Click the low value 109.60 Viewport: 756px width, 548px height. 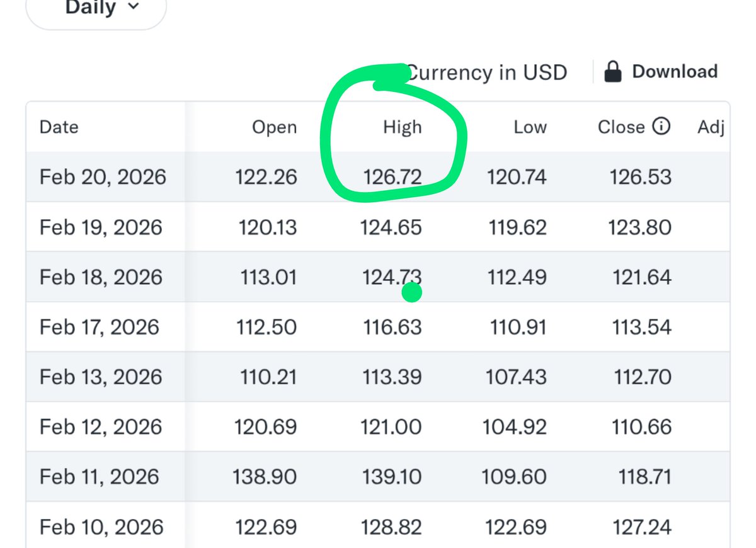[x=515, y=477]
